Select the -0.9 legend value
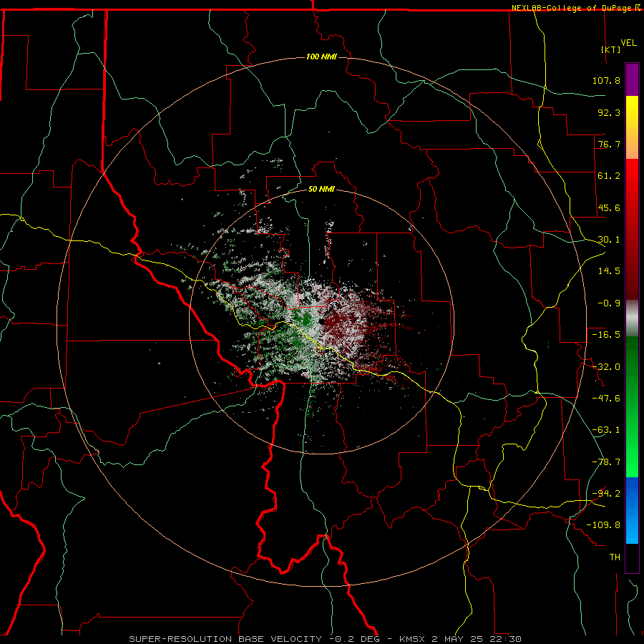This screenshot has height=644, width=644. (x=609, y=303)
